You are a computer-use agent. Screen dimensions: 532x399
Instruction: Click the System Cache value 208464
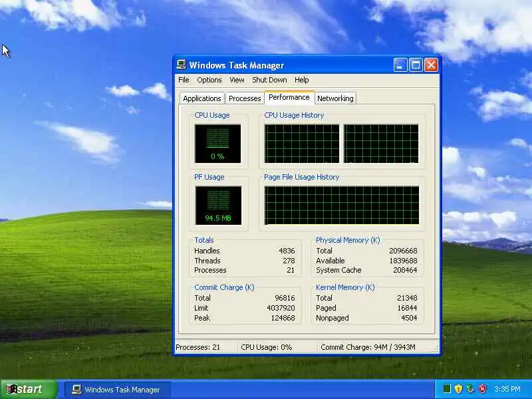tap(405, 270)
